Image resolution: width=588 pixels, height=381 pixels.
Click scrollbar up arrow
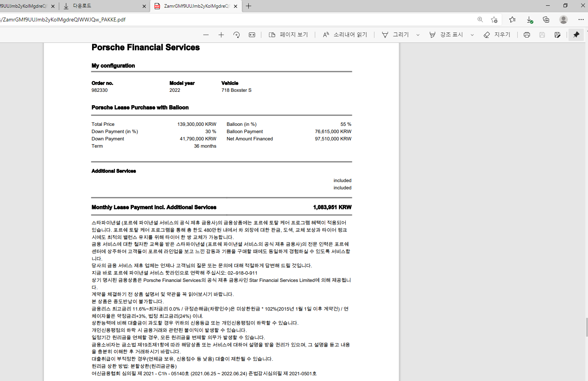(587, 31)
